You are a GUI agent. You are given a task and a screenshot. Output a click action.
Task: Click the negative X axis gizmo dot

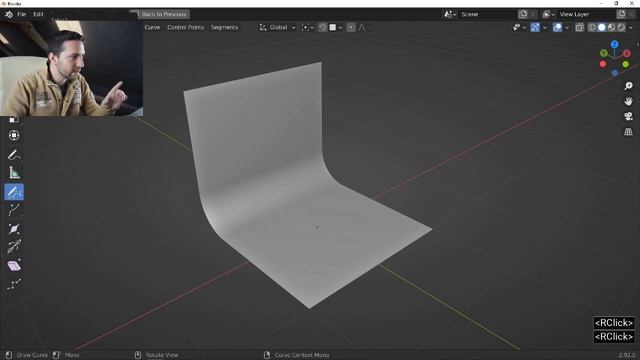click(603, 64)
